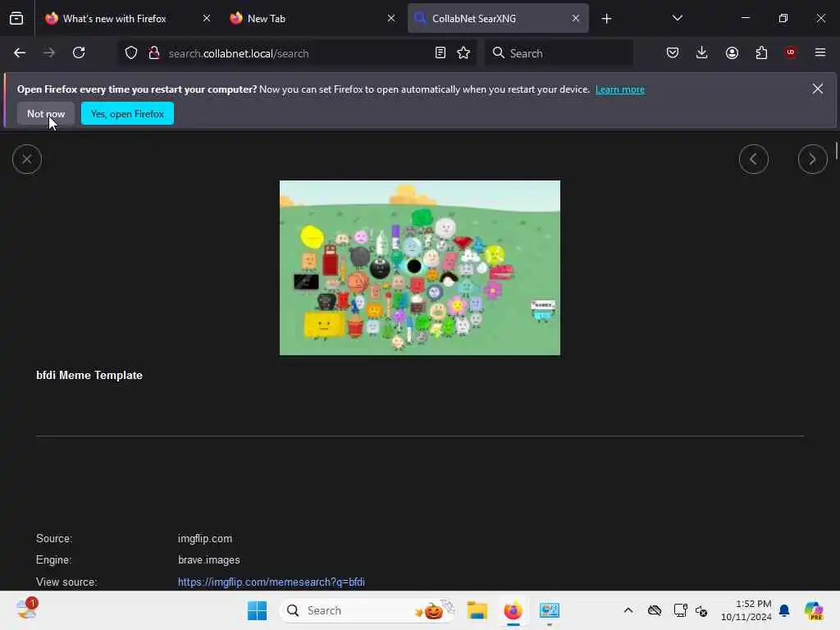Image resolution: width=840 pixels, height=630 pixels.
Task: Reload the current page
Action: pos(79,53)
